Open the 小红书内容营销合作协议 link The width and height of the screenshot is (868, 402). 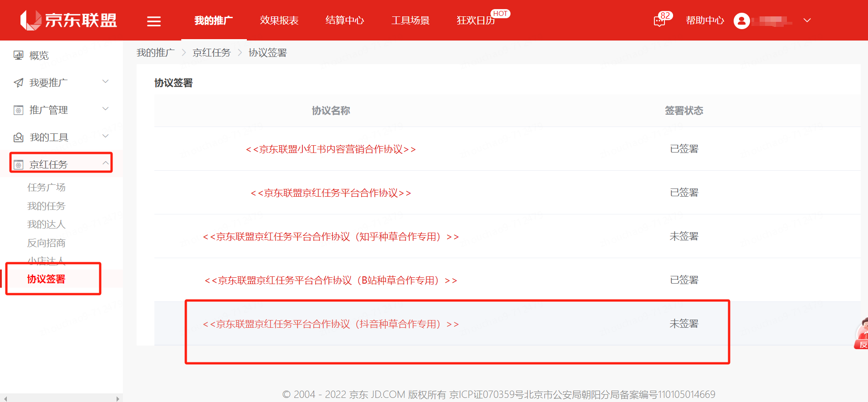coord(331,149)
